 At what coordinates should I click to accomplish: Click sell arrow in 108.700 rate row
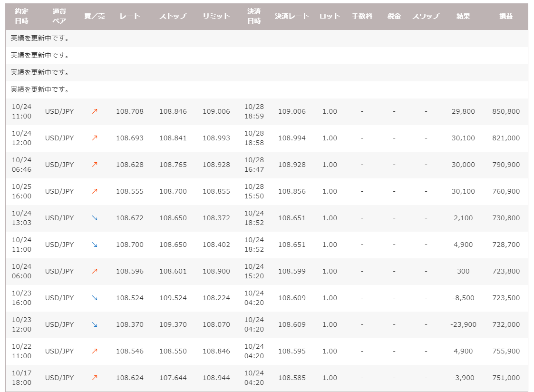pyautogui.click(x=95, y=245)
